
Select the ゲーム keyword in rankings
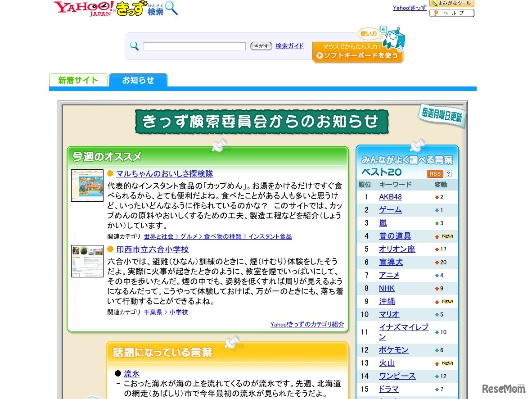pos(390,210)
